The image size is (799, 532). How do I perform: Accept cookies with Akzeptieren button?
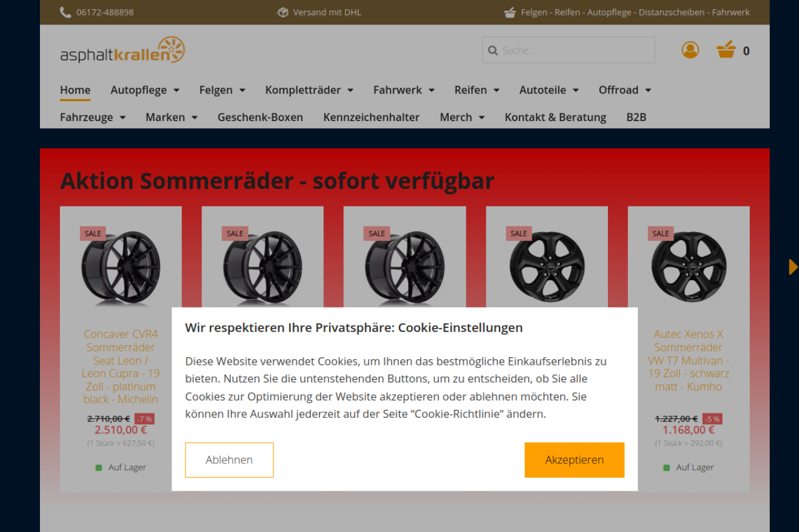coord(574,460)
